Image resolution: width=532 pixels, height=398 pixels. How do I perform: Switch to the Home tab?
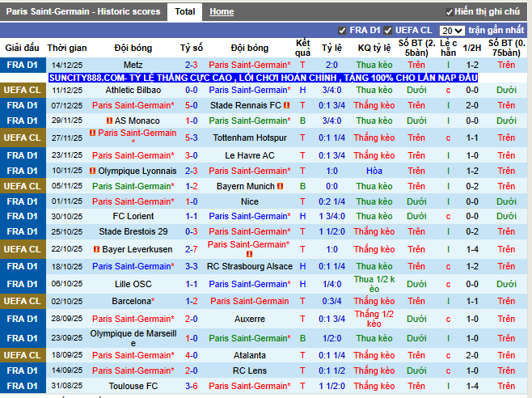coord(222,12)
